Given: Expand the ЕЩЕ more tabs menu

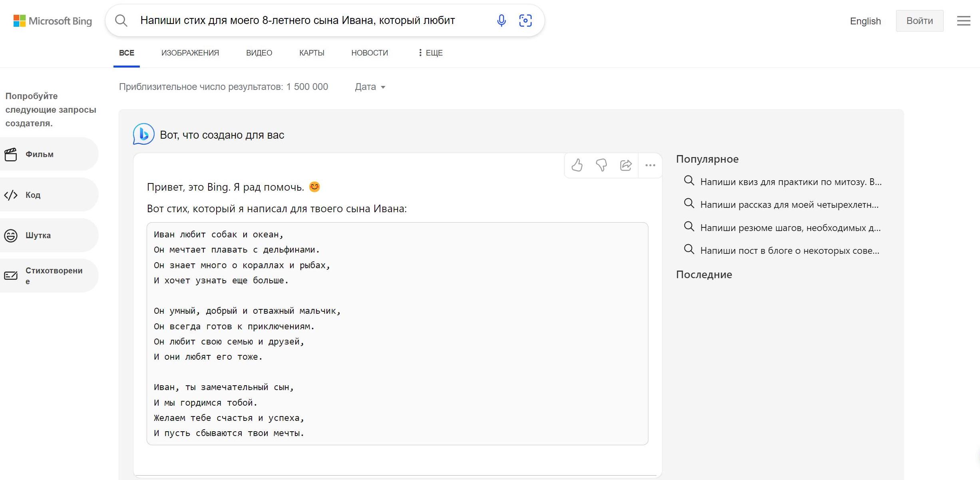Looking at the screenshot, I should 430,53.
